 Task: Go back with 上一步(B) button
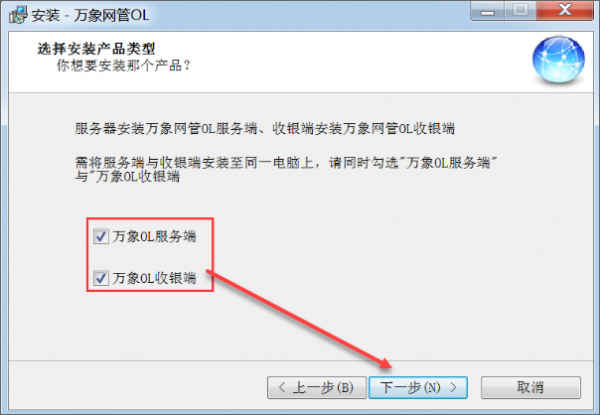tap(317, 387)
